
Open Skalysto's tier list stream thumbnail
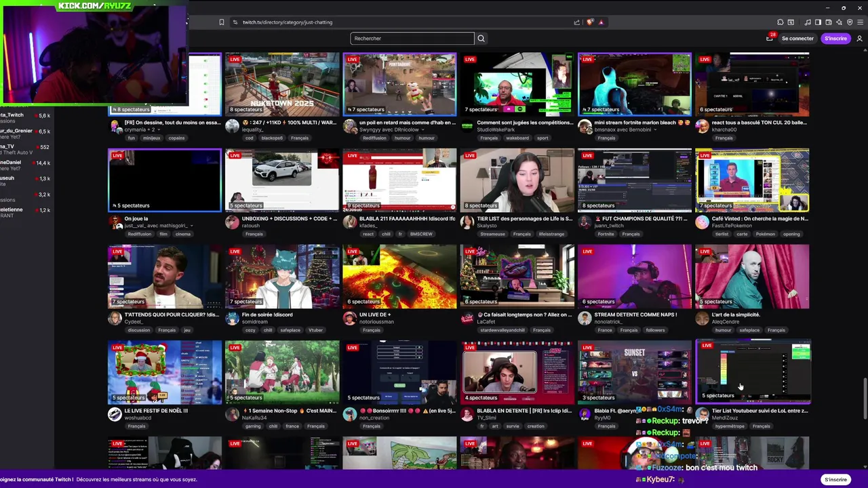tap(517, 180)
